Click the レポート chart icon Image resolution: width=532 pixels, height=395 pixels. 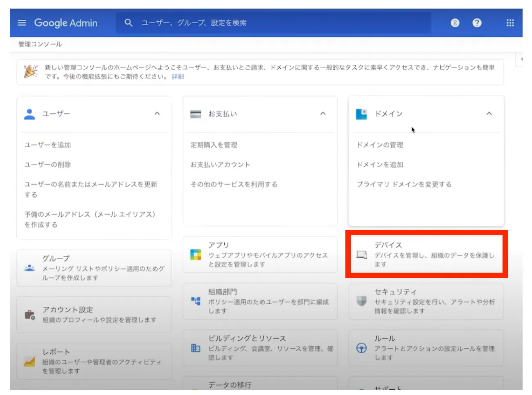[x=29, y=361]
